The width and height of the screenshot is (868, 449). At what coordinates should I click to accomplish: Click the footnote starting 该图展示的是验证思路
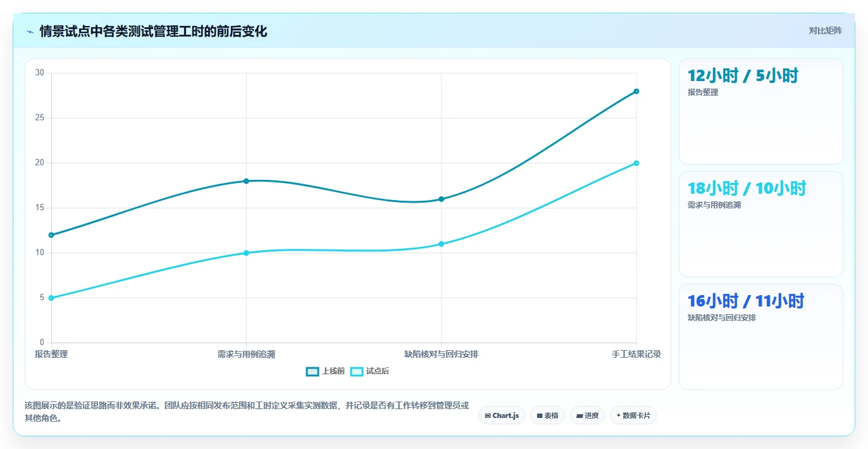pos(247,412)
